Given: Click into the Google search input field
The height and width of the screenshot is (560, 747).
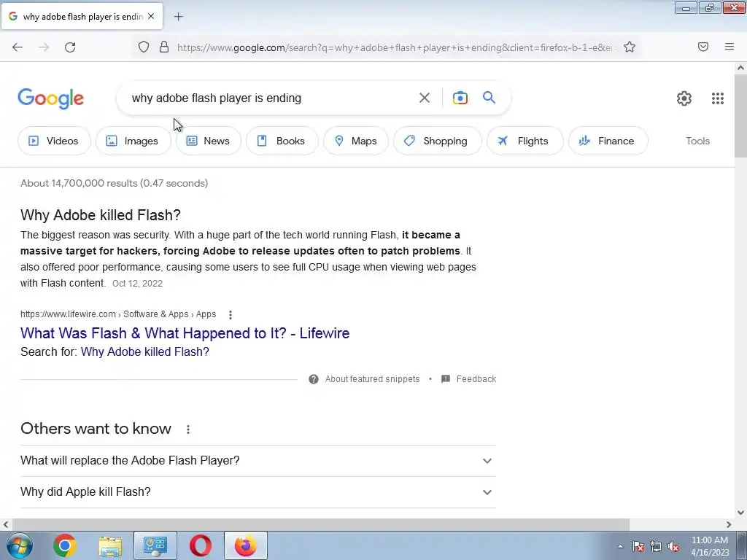Looking at the screenshot, I should click(269, 98).
